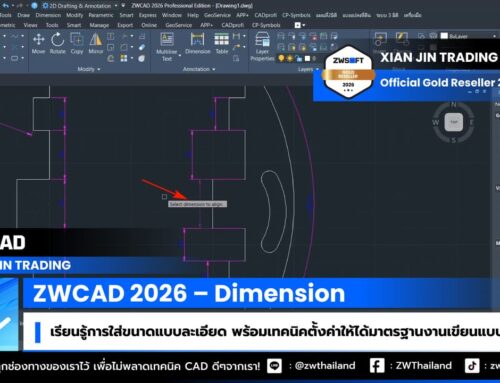Select the Copy tool

click(x=77, y=43)
